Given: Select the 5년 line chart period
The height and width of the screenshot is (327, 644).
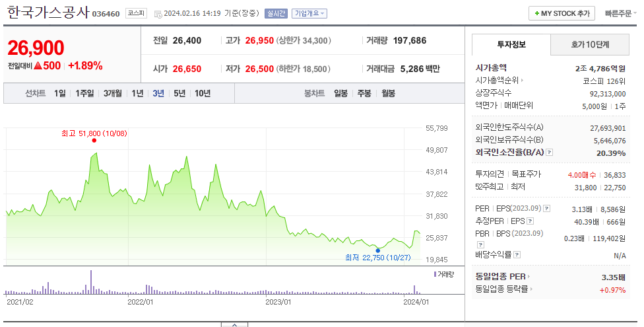Looking at the screenshot, I should 179,93.
